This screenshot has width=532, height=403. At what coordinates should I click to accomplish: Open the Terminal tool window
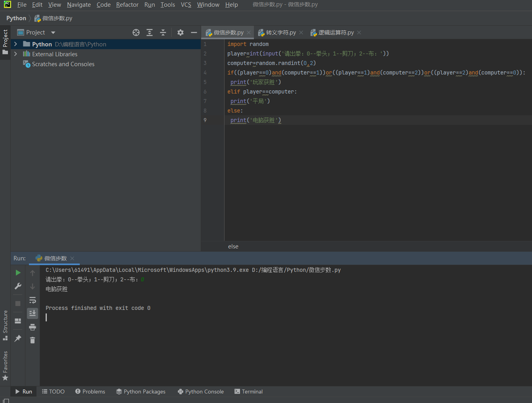(x=248, y=392)
